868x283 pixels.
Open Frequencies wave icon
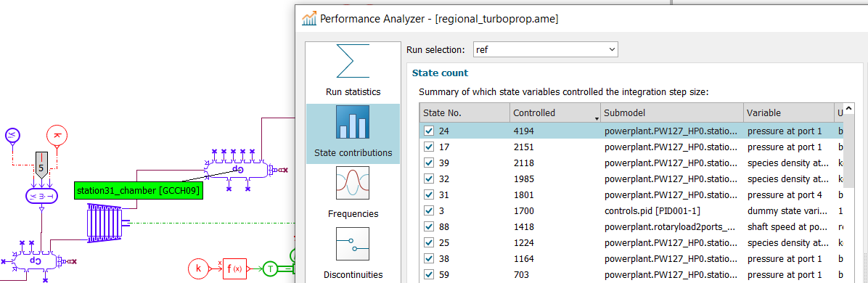pos(353,183)
